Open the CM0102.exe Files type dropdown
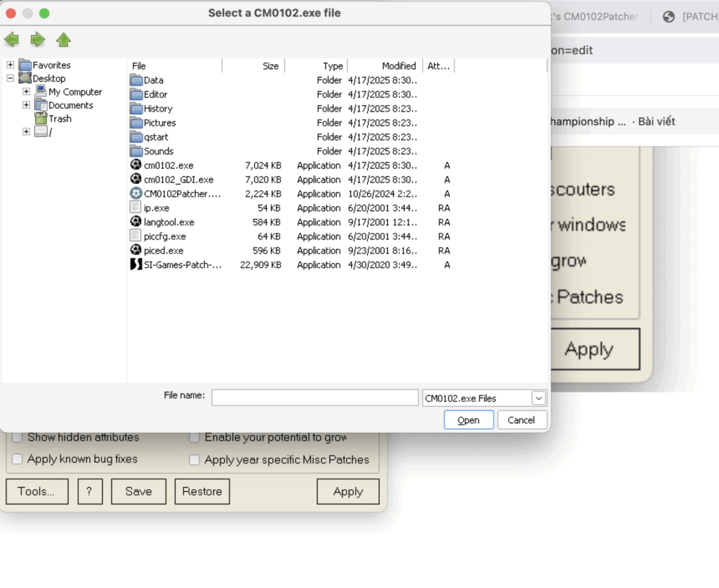Image resolution: width=719 pixels, height=588 pixels. 539,398
